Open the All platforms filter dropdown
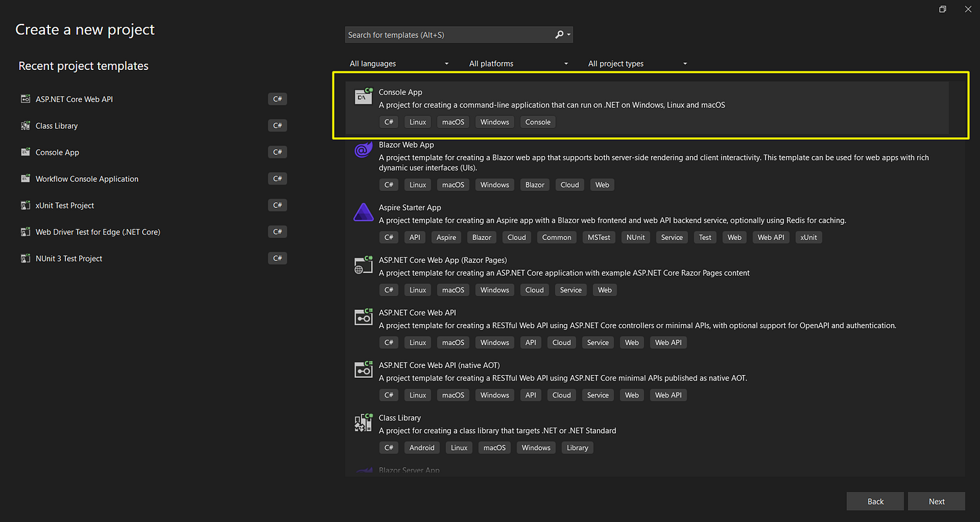This screenshot has height=522, width=980. pos(519,64)
